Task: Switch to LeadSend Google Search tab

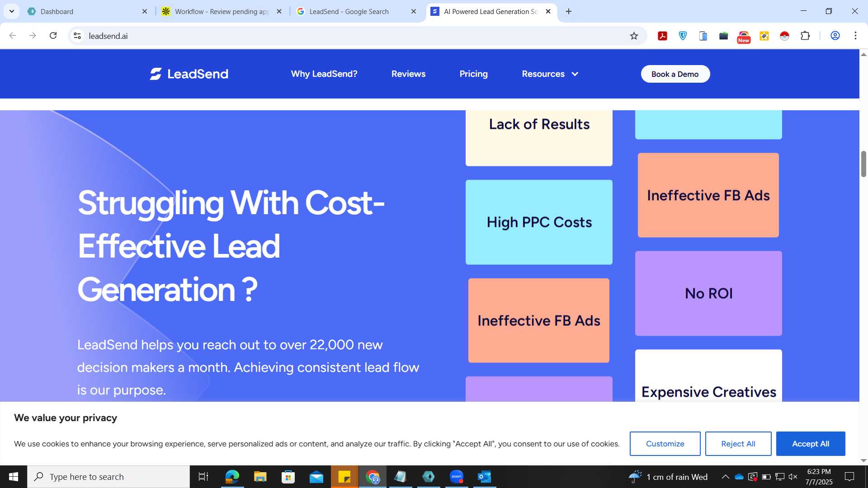Action: click(x=356, y=11)
